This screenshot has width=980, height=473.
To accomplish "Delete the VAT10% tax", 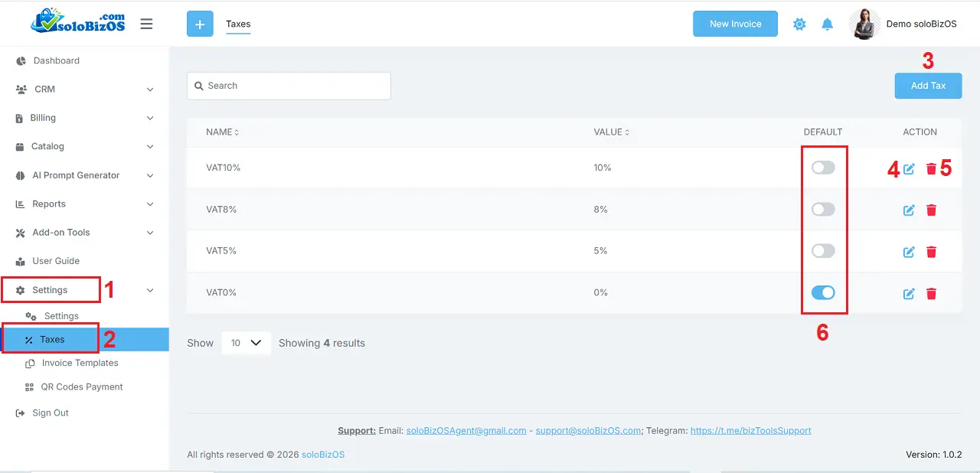I will tap(931, 168).
